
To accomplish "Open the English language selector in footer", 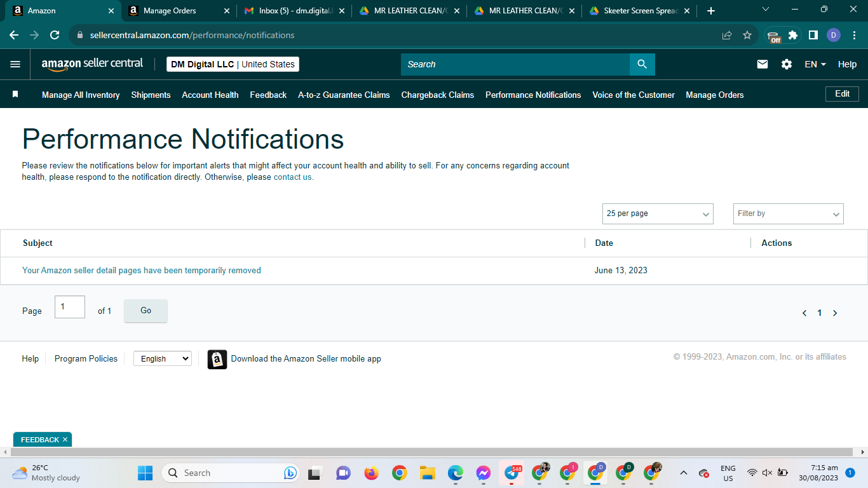I will pos(163,359).
